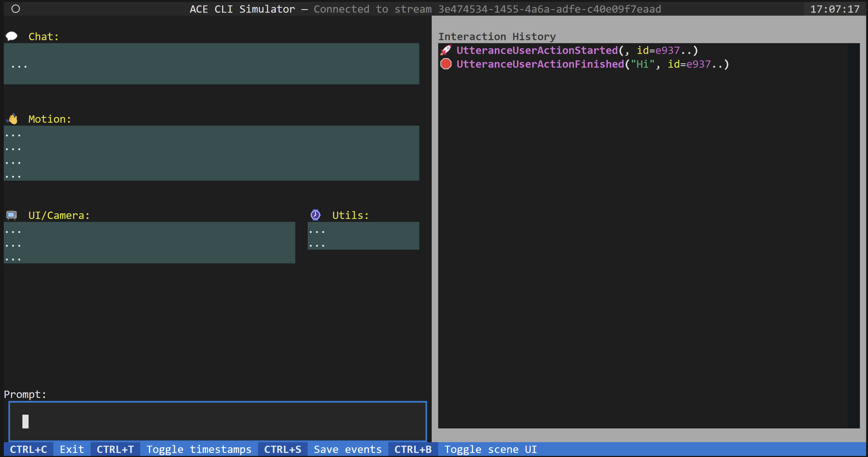Image resolution: width=868 pixels, height=457 pixels.
Task: Click Toggle scene UI in the footer
Action: [490, 449]
